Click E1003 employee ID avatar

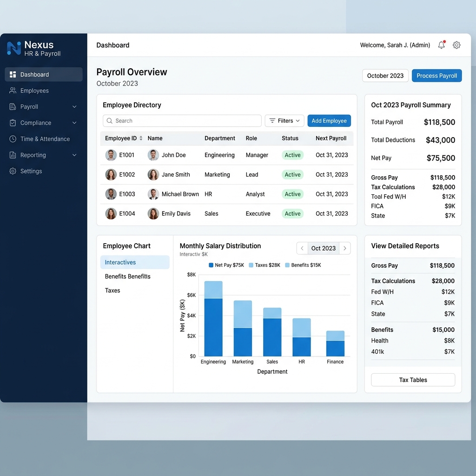pyautogui.click(x=111, y=194)
